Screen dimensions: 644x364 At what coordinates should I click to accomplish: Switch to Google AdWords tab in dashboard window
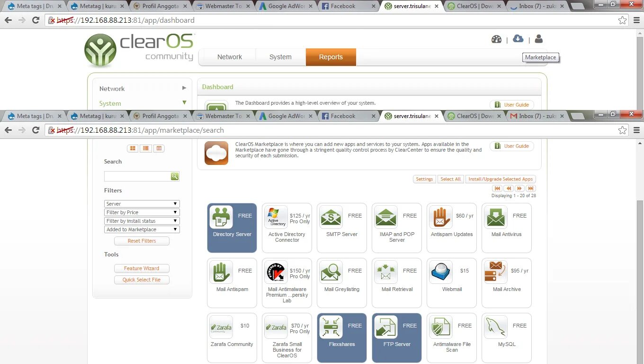pyautogui.click(x=286, y=6)
